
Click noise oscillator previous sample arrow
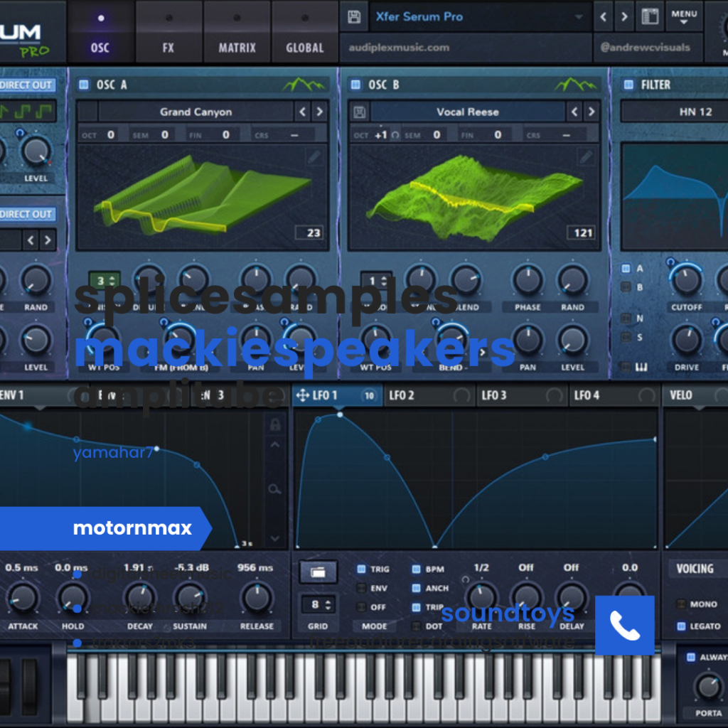(31, 240)
